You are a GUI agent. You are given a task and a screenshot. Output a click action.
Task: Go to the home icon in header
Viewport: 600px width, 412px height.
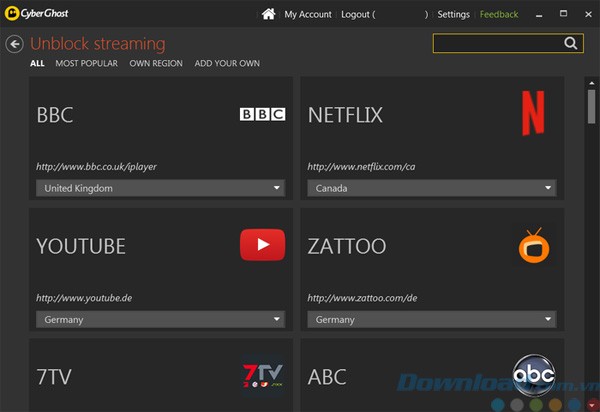(268, 14)
